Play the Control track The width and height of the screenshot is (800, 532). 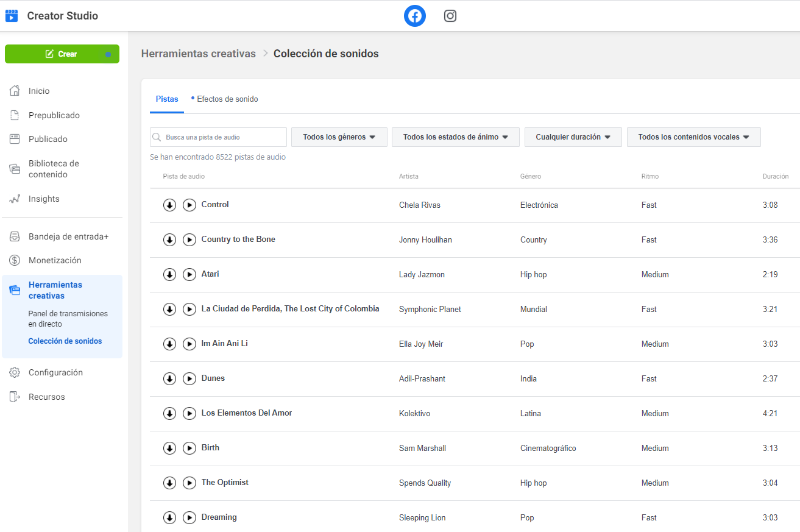(x=189, y=205)
